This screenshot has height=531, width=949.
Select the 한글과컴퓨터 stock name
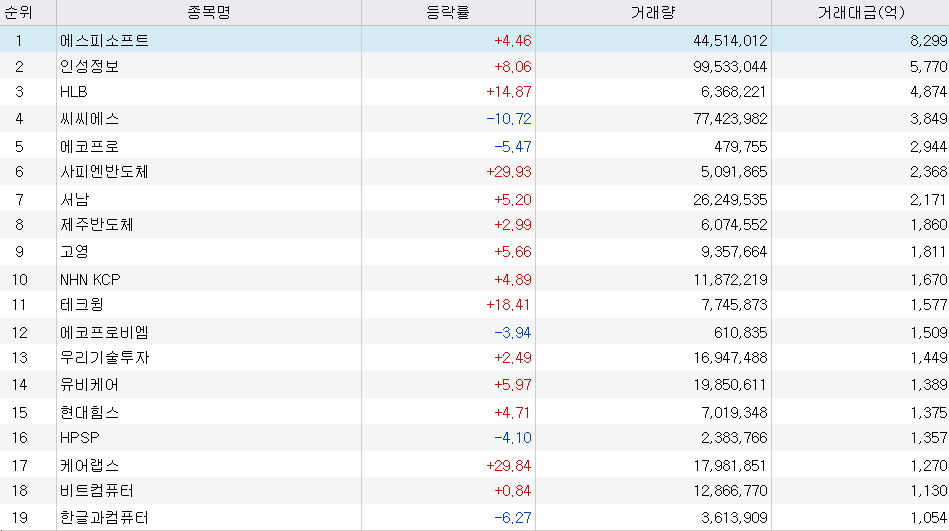[x=104, y=518]
